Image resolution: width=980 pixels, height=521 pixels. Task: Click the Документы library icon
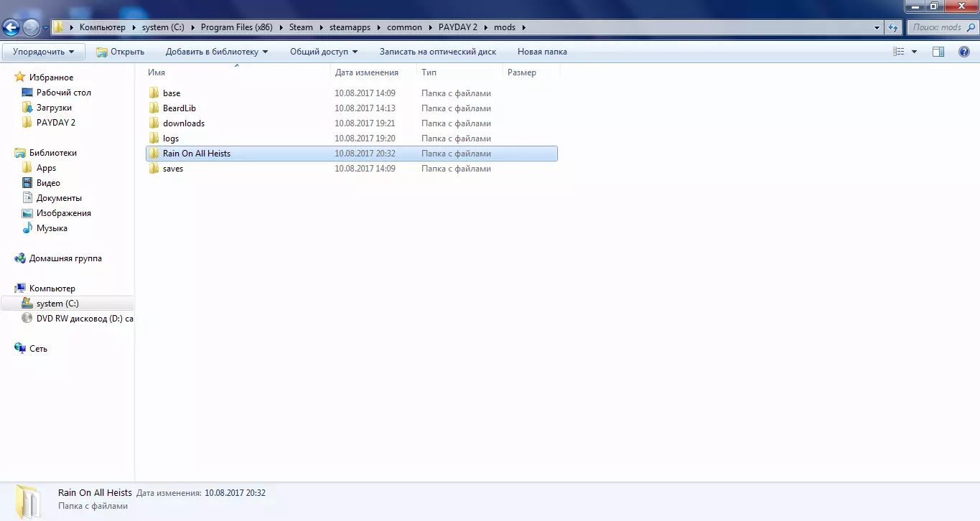tap(27, 198)
